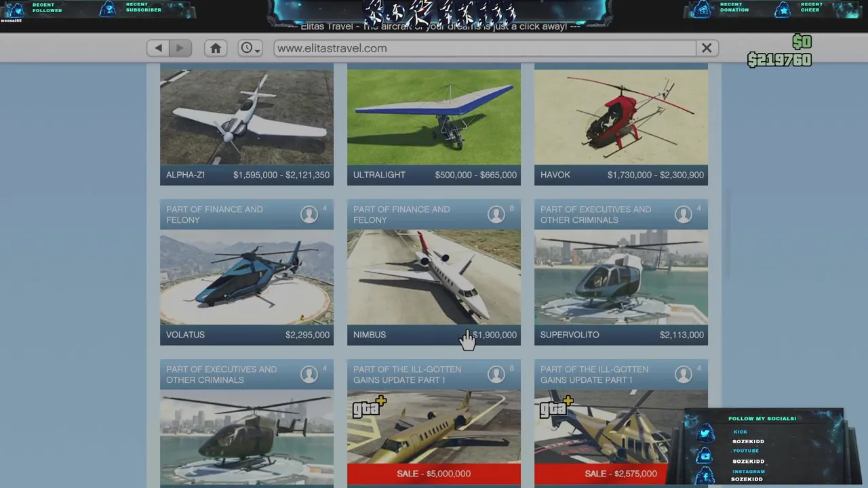Click the GTA+ badge on gold jet
Image resolution: width=868 pixels, height=488 pixels.
(x=369, y=407)
